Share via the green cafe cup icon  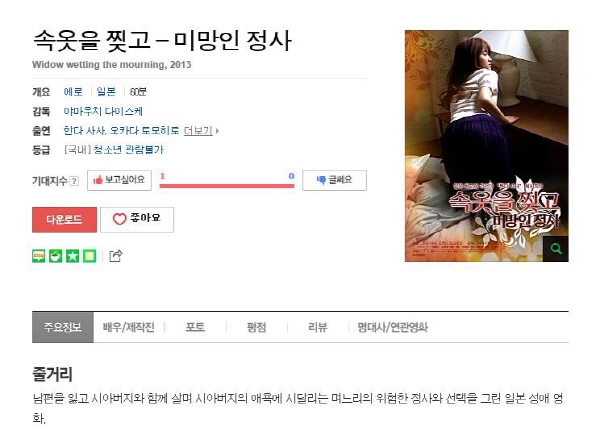55,256
